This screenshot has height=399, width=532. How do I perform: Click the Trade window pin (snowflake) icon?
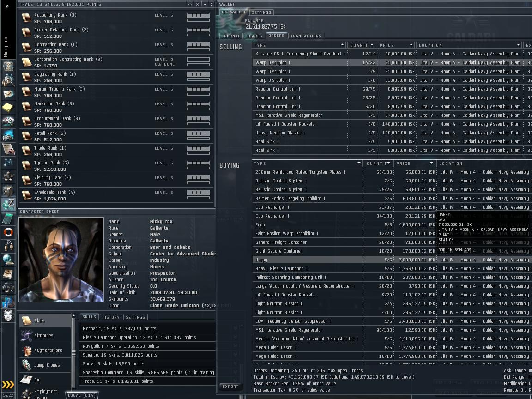190,5
